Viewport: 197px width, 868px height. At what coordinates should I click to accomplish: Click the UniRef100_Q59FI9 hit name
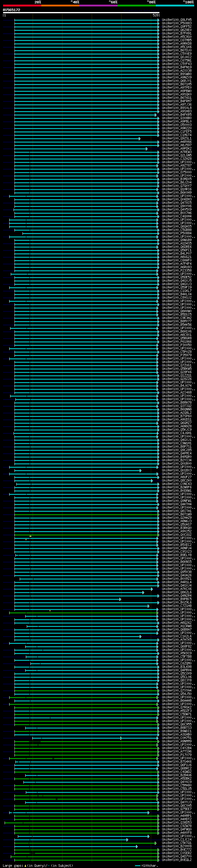pyautogui.click(x=177, y=287)
